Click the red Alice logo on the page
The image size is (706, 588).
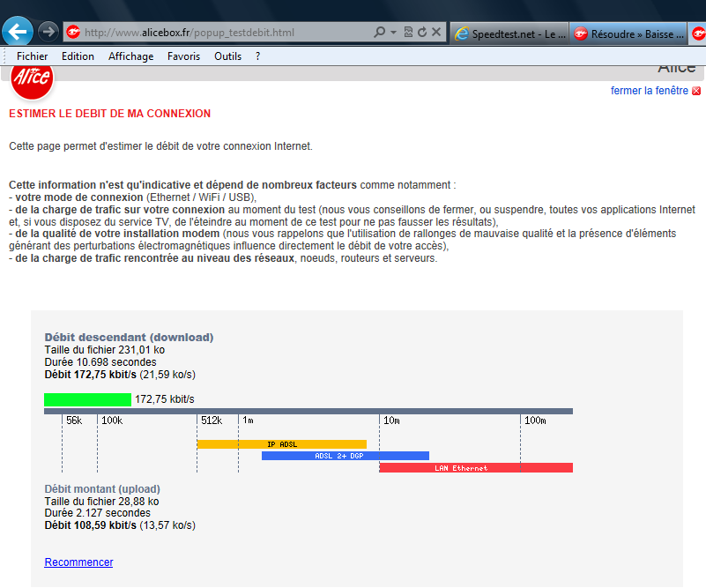pos(32,80)
